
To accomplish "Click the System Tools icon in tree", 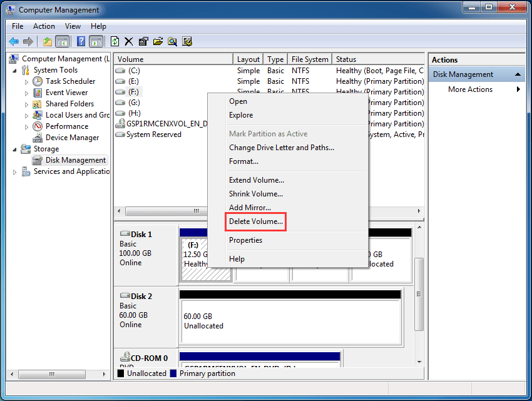I will (26, 70).
